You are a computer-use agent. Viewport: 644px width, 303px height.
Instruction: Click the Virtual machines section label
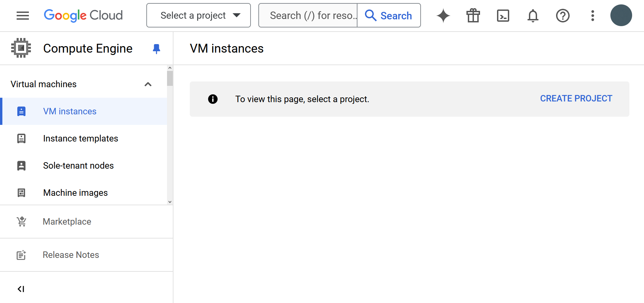(43, 84)
